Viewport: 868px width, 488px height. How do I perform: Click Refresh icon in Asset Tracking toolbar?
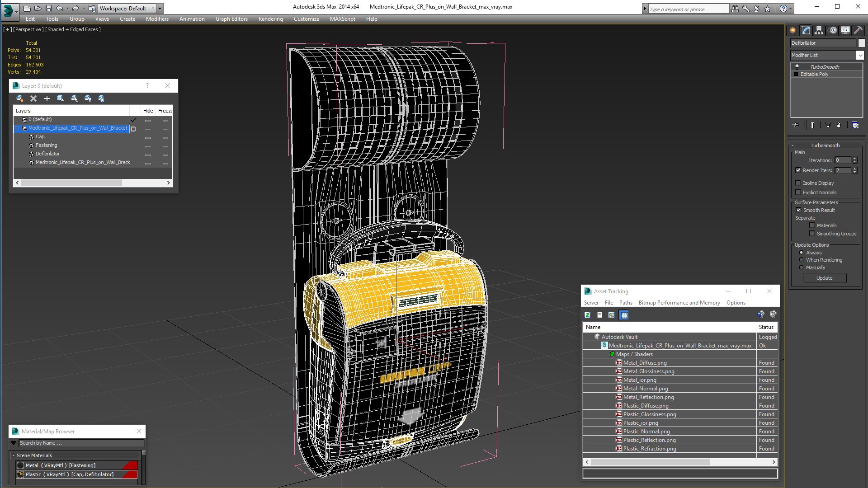pos(587,315)
